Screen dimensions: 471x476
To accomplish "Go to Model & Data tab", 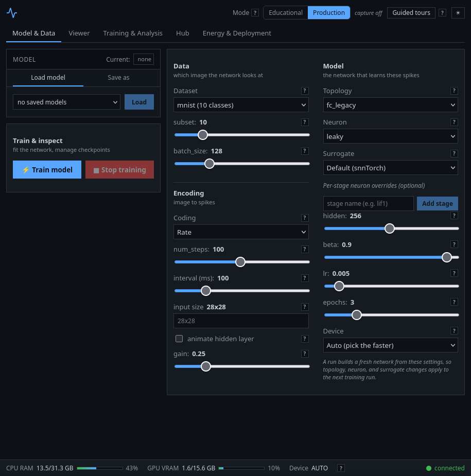I will point(33,33).
